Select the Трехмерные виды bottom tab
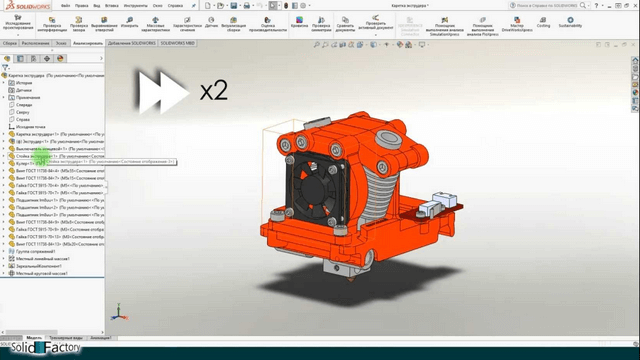This screenshot has height=360, width=640. click(x=66, y=338)
